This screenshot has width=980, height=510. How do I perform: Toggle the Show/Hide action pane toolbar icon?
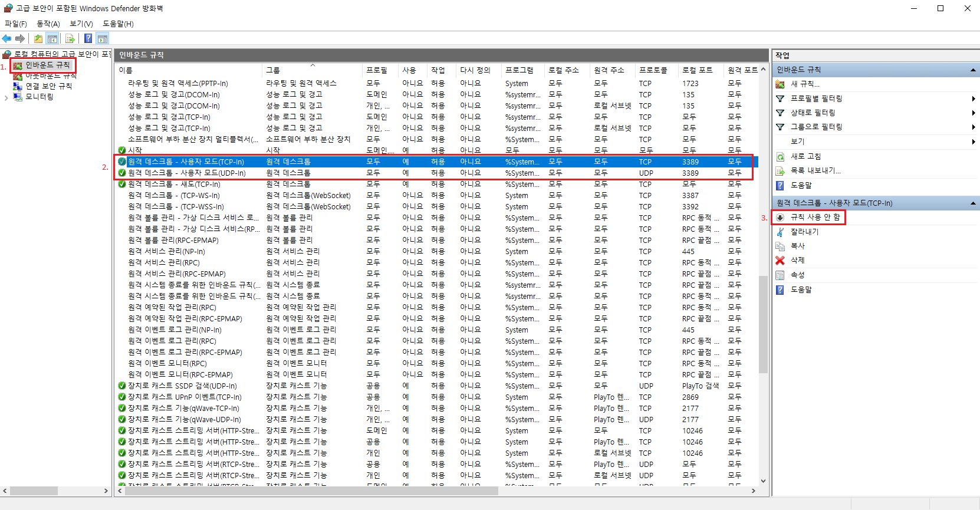click(103, 39)
